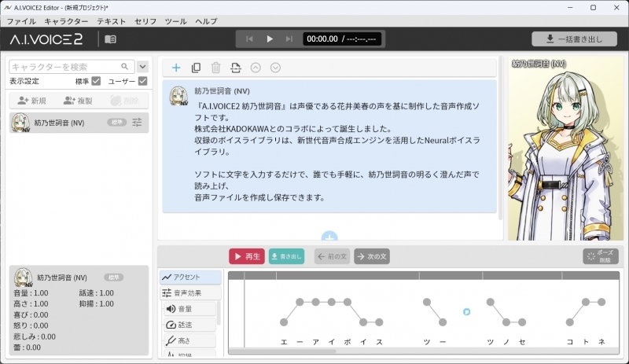Open the 高さ pitch parameter
The image size is (629, 364).
click(x=189, y=340)
